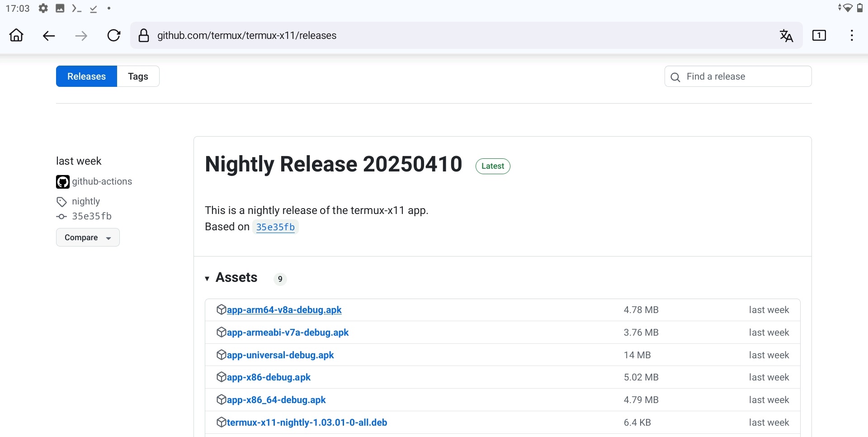Download app-armeabi-v7a-debug.apk

[x=288, y=332]
